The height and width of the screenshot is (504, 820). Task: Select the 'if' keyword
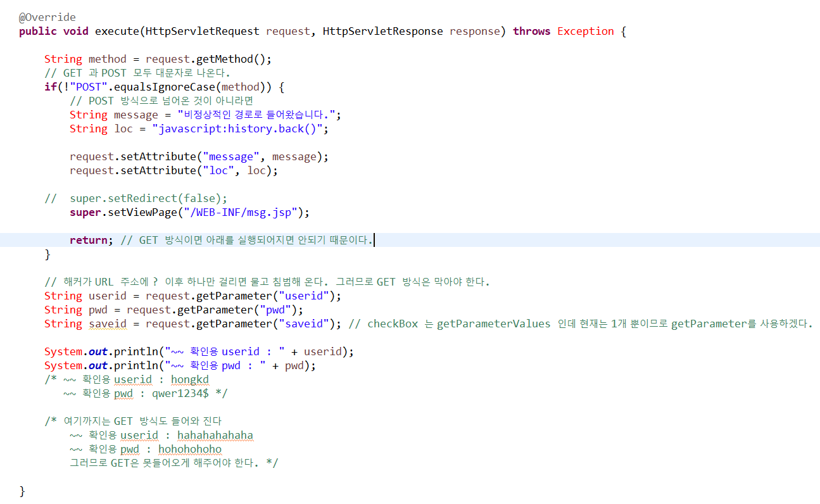[51, 87]
